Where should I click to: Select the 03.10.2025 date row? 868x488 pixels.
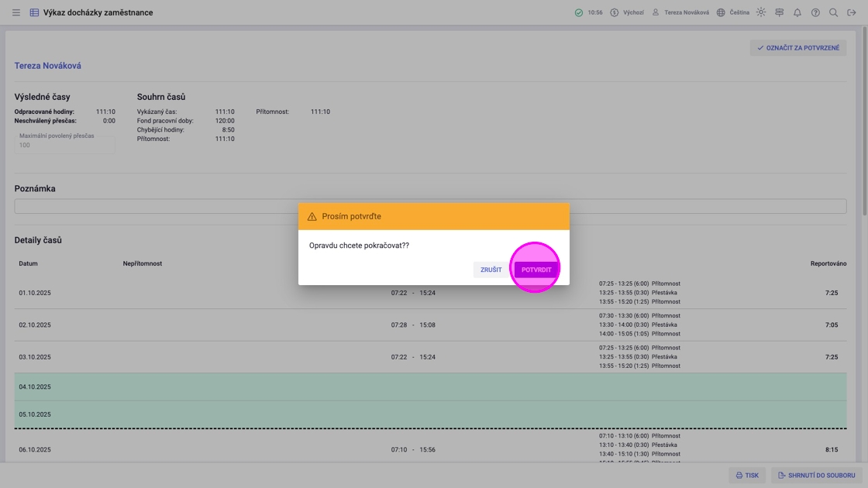(x=430, y=357)
